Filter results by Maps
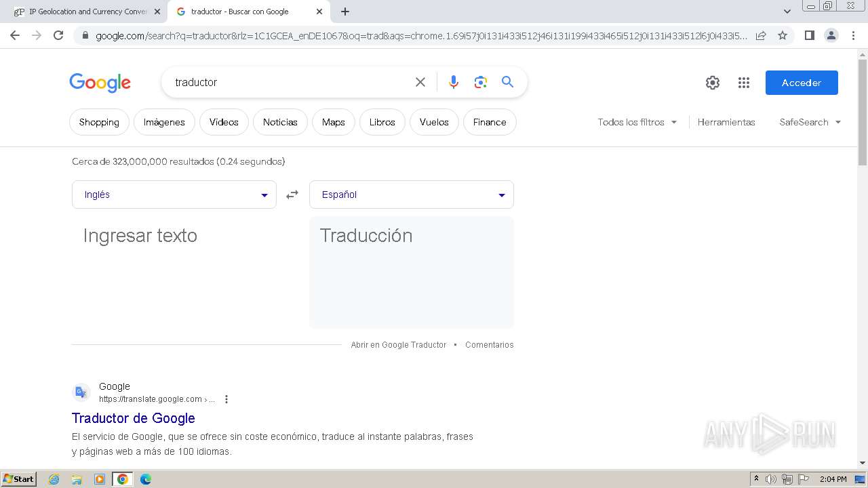Viewport: 868px width, 488px height. 334,122
